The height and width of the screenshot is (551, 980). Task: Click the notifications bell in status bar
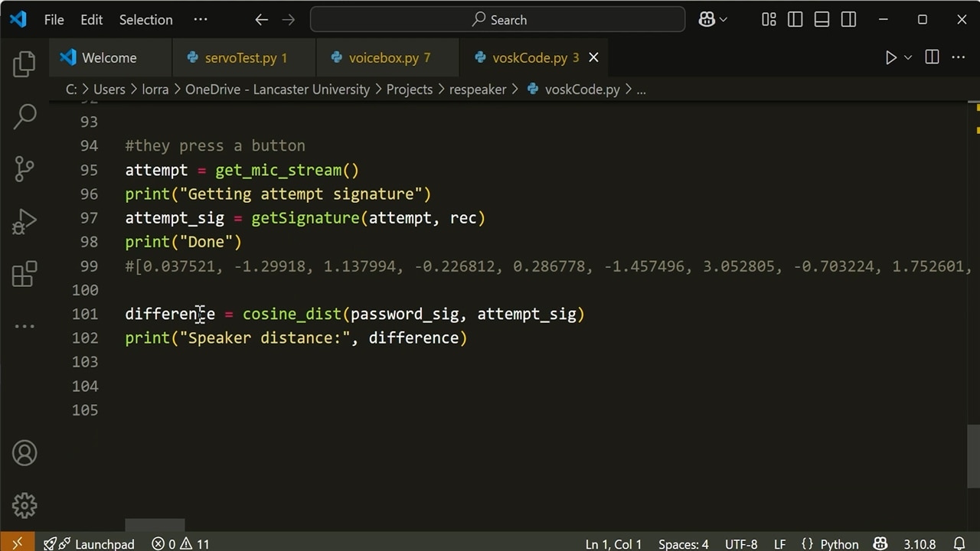tap(959, 544)
